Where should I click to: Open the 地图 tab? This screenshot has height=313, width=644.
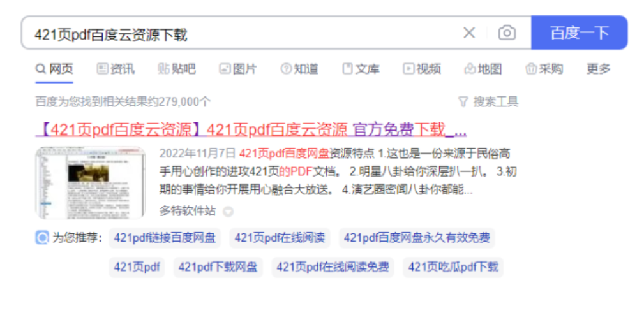[483, 69]
